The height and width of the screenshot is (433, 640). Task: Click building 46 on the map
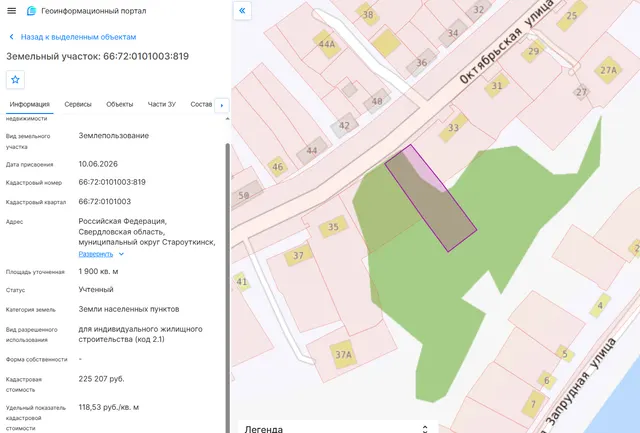point(278,167)
